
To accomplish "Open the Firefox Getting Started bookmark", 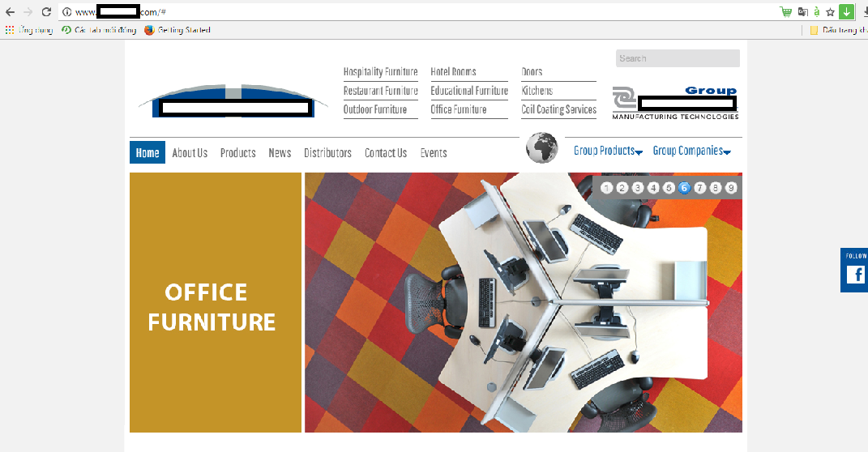I will pyautogui.click(x=177, y=30).
